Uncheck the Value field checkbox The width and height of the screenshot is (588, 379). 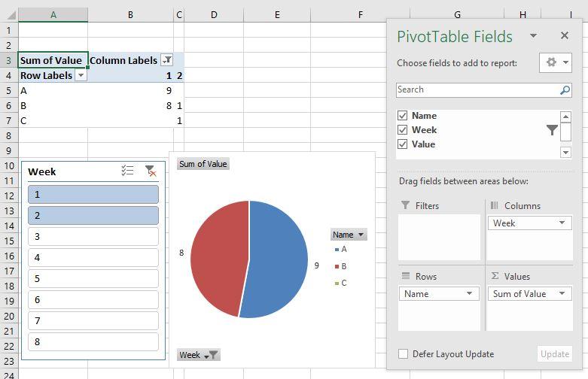[x=402, y=144]
